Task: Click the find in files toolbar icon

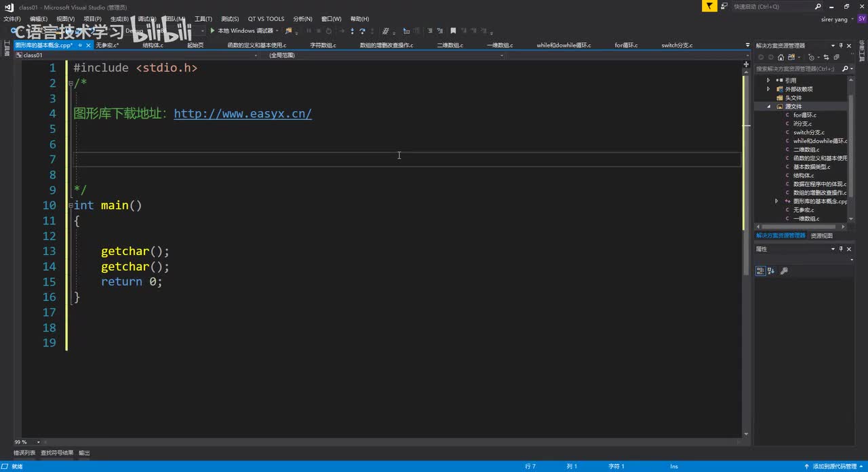Action: click(289, 31)
